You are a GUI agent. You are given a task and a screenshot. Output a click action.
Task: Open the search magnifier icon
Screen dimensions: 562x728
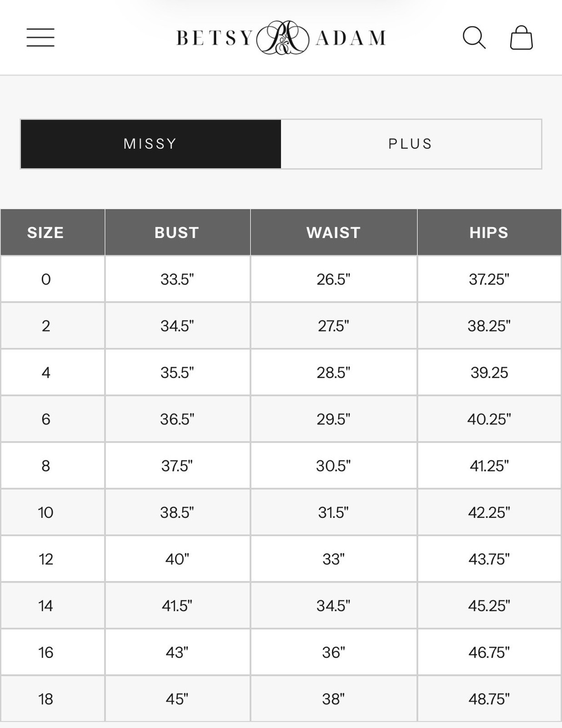474,37
